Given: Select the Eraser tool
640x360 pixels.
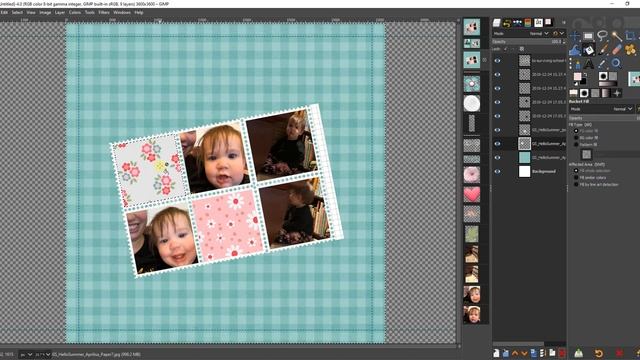Looking at the screenshot, I should 617,50.
